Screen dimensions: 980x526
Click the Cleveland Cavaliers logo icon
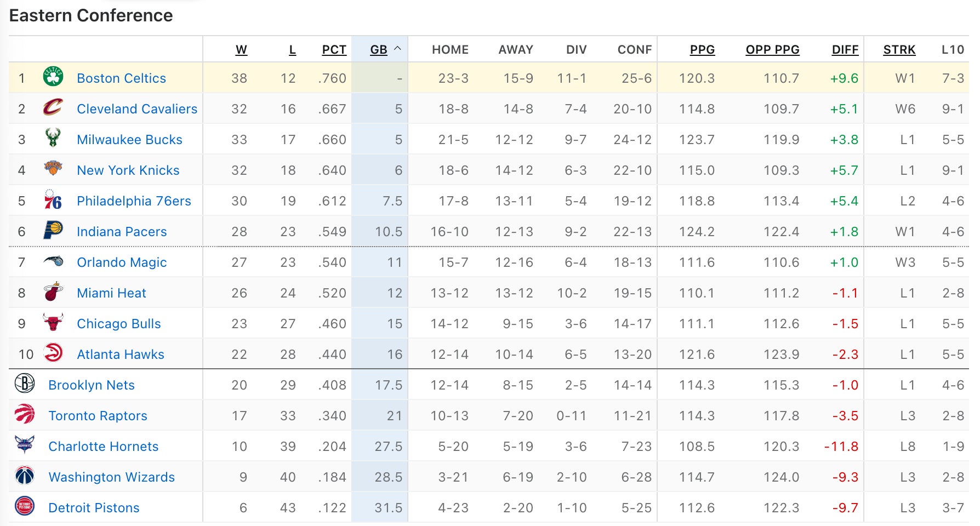coord(53,107)
